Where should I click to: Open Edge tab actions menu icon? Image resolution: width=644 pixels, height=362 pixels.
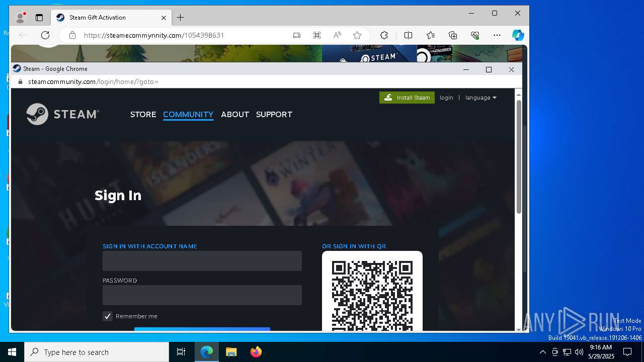(39, 18)
